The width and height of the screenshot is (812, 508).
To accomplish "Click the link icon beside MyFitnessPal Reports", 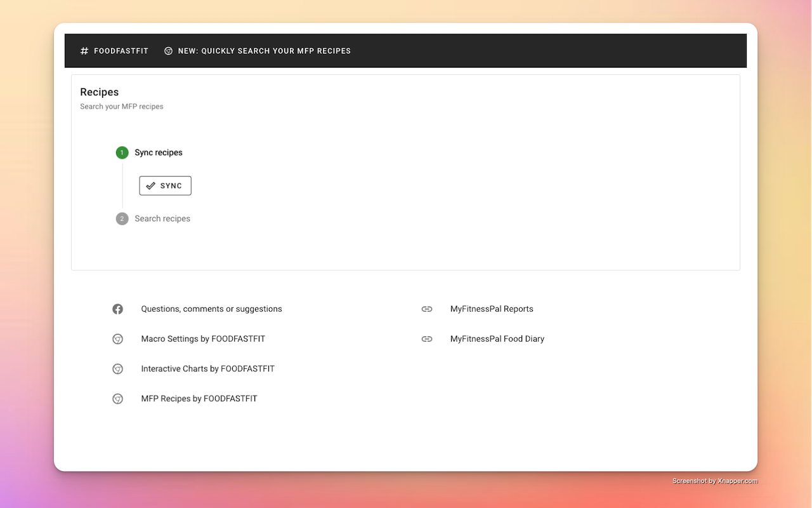I will click(427, 309).
